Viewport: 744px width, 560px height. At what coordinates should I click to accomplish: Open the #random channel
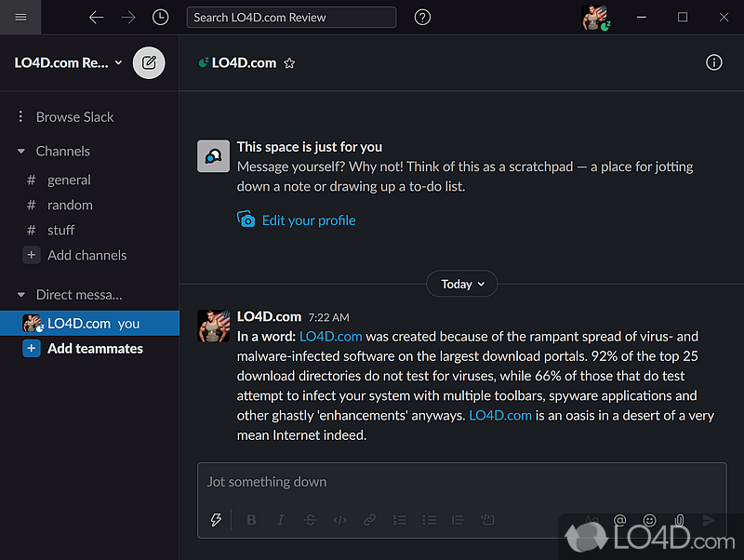(70, 205)
